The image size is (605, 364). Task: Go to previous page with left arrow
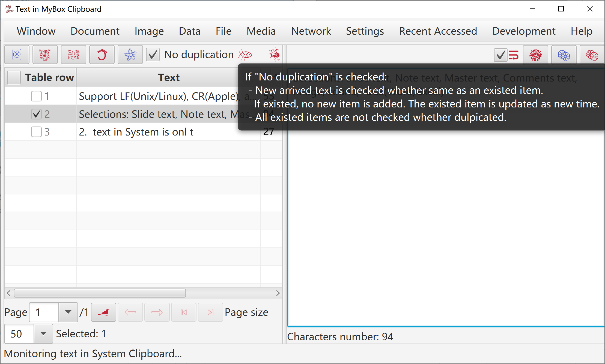[x=130, y=312]
